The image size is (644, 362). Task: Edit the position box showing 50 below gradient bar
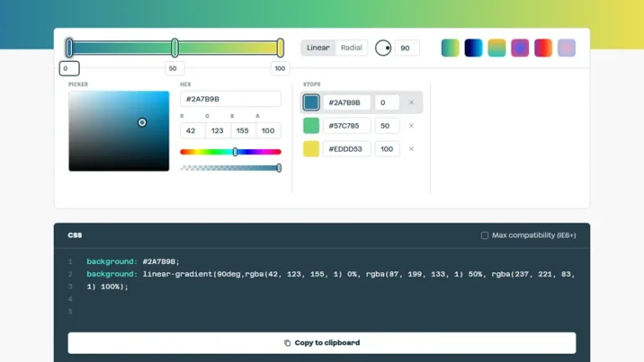coord(174,69)
